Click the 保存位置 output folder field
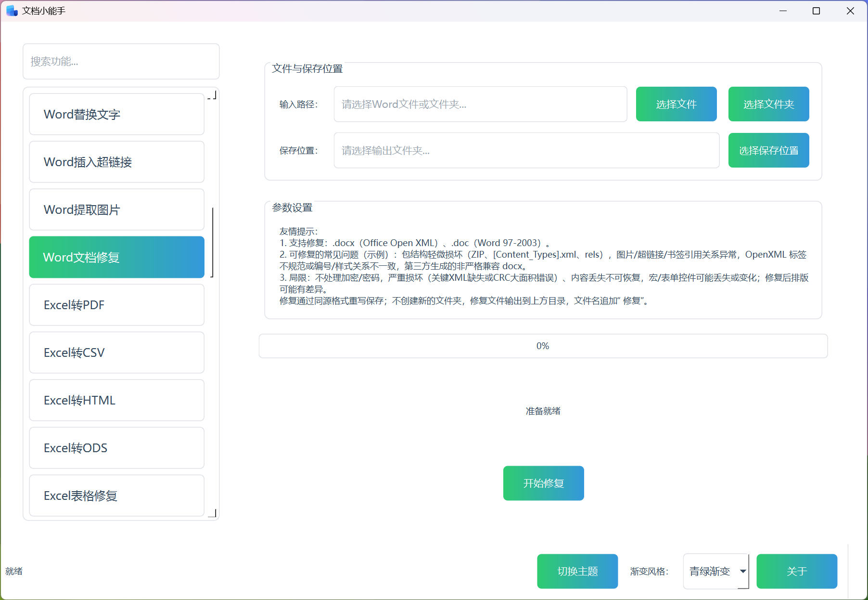The height and width of the screenshot is (600, 868). click(526, 150)
